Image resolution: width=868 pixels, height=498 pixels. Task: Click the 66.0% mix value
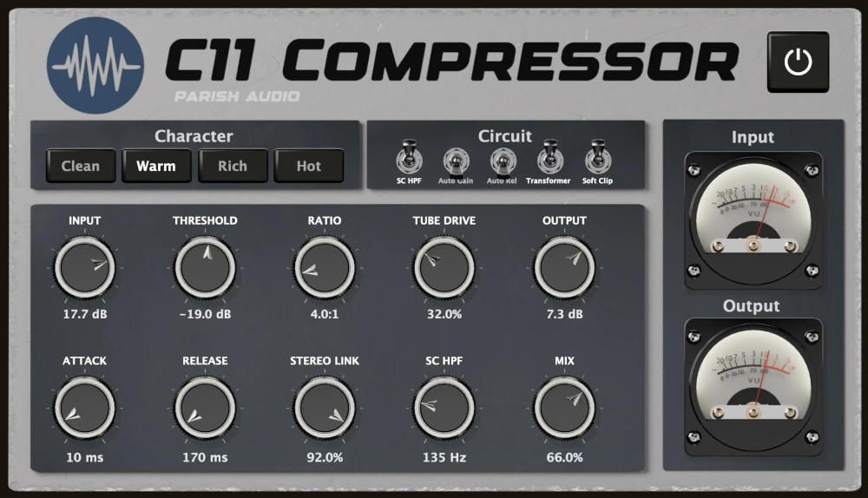point(564,457)
